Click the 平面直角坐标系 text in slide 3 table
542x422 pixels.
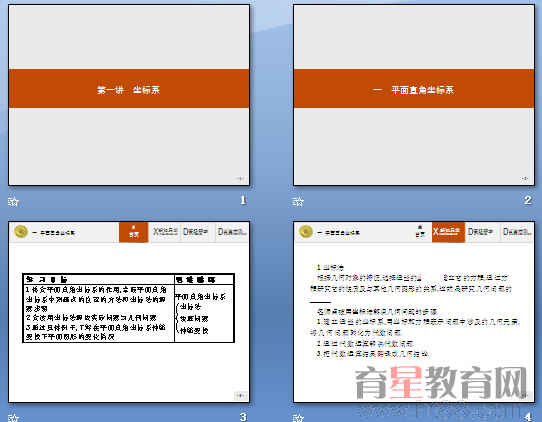(200, 297)
